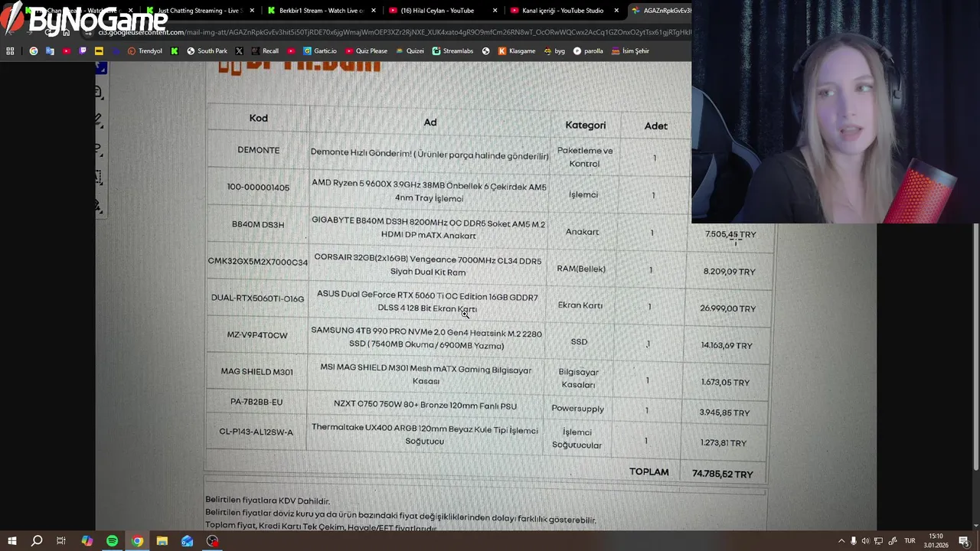The height and width of the screenshot is (551, 980).
Task: Open the Klasgame bookmark
Action: [517, 51]
